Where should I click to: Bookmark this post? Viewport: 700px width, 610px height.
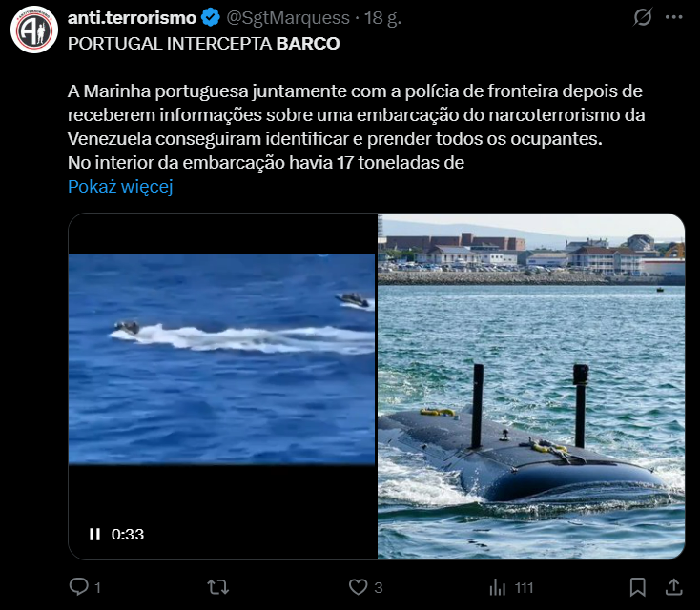click(637, 587)
